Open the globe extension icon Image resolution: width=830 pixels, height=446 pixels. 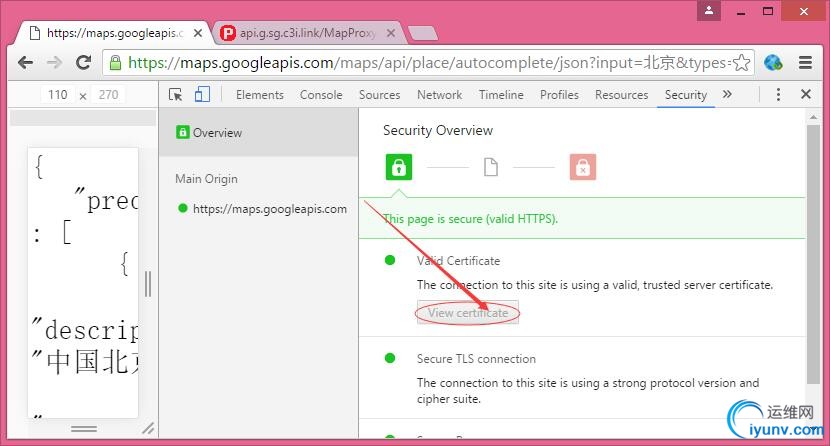point(773,63)
